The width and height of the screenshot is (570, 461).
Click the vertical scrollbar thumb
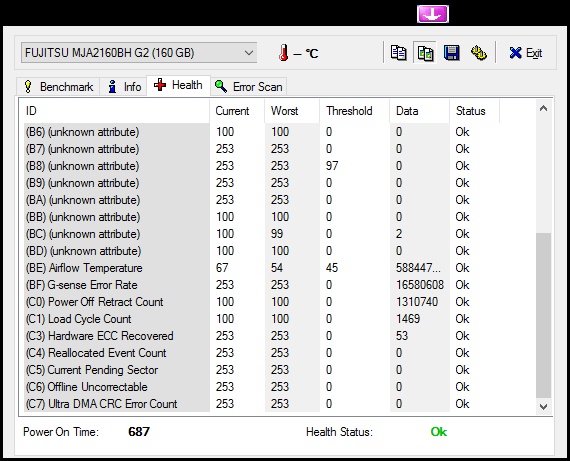click(x=543, y=316)
